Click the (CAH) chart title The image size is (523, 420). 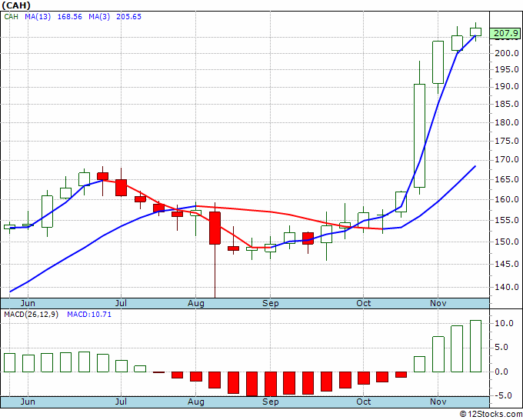point(16,5)
